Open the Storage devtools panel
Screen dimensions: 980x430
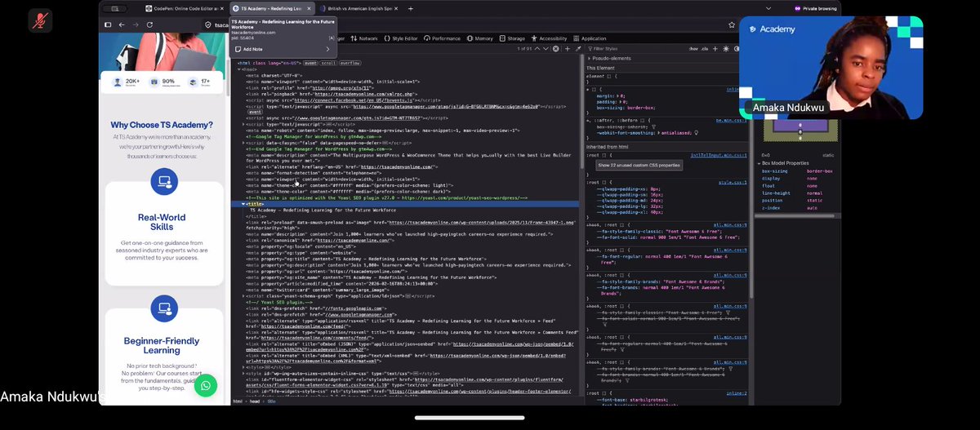[511, 38]
